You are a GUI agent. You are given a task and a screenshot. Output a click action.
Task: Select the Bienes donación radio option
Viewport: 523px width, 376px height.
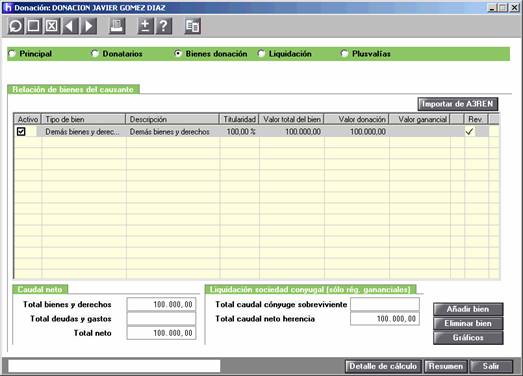[178, 54]
